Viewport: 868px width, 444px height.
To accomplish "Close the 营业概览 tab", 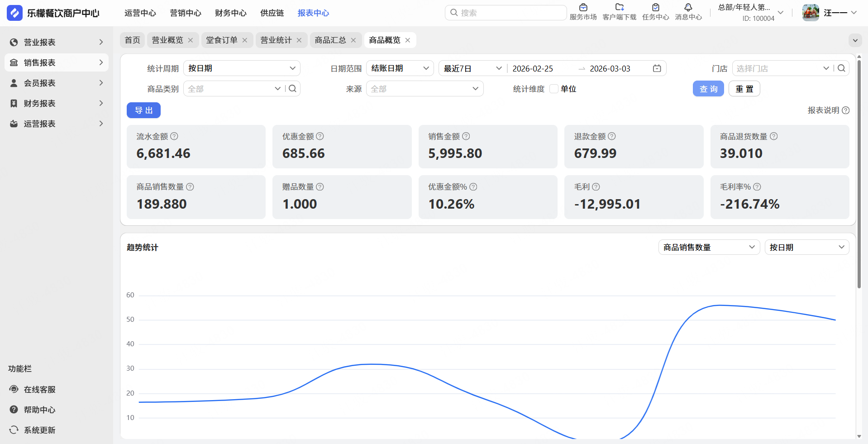I will point(191,40).
